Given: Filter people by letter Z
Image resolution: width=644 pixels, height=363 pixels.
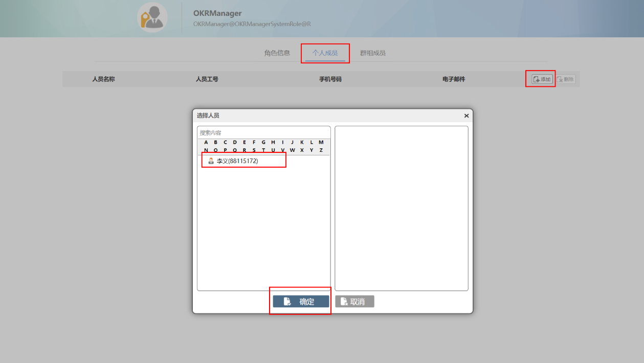Looking at the screenshot, I should [x=321, y=150].
